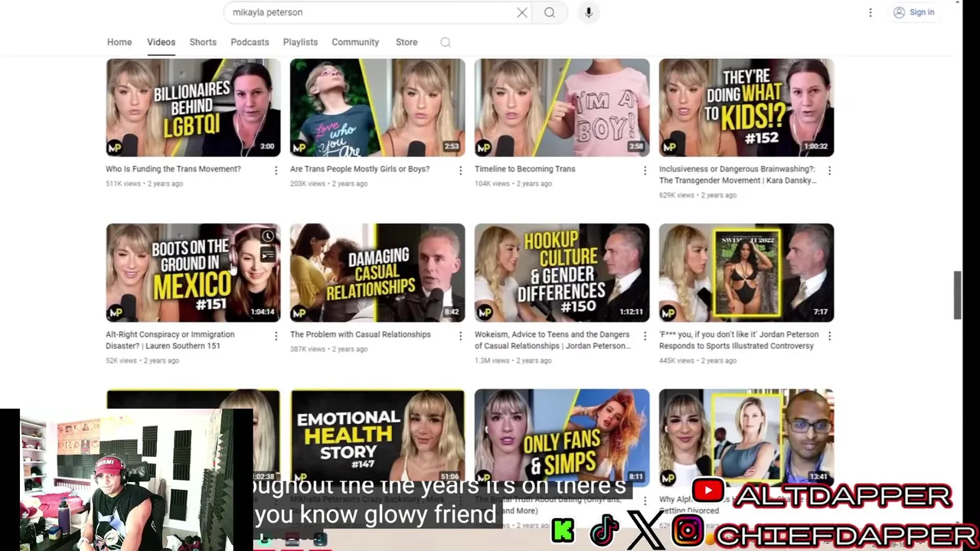Image resolution: width=980 pixels, height=551 pixels.
Task: Open the 'Love who you are' shirt thumbnail video
Action: pyautogui.click(x=377, y=108)
